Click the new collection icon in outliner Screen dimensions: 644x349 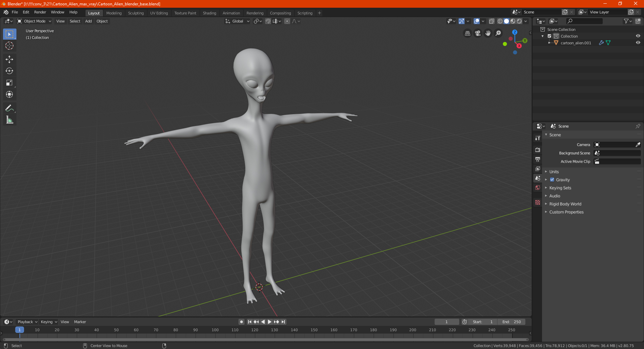pyautogui.click(x=638, y=21)
